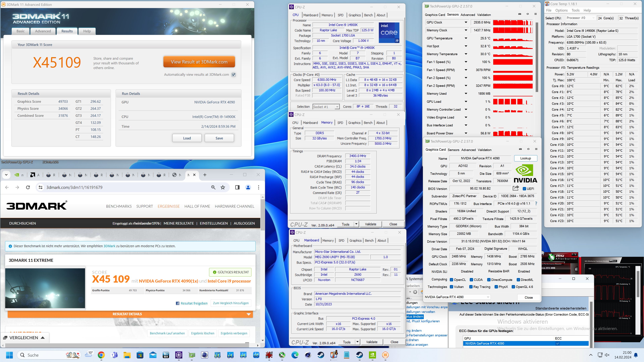
Task: Switch to Basic tab in 3DMark 11
Action: click(20, 31)
